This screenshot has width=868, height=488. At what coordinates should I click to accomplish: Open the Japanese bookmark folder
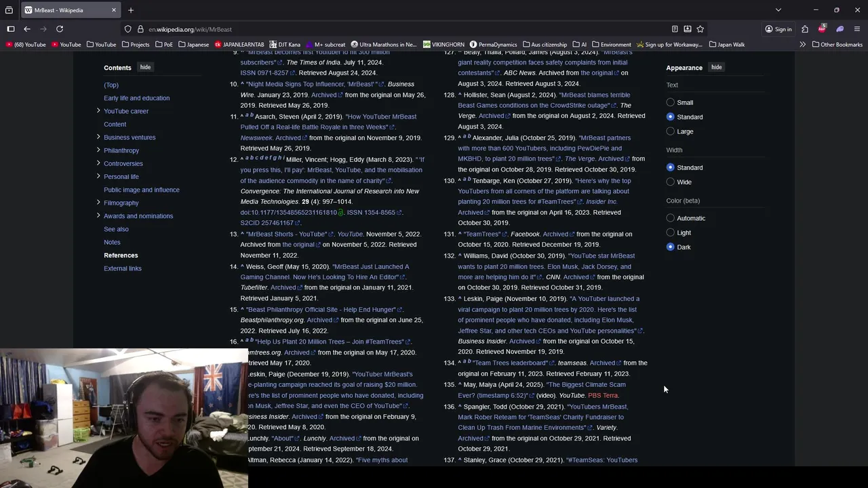(x=194, y=45)
